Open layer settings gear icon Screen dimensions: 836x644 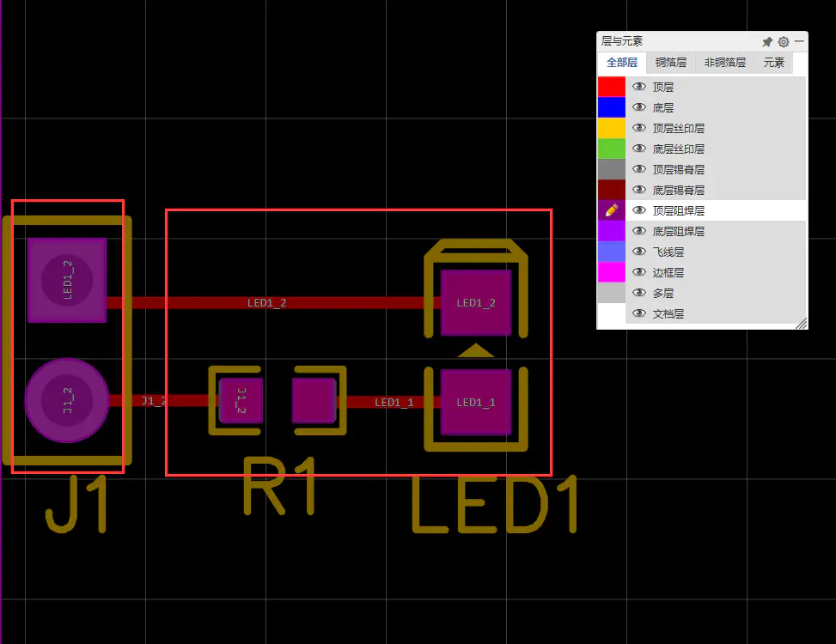click(x=783, y=41)
